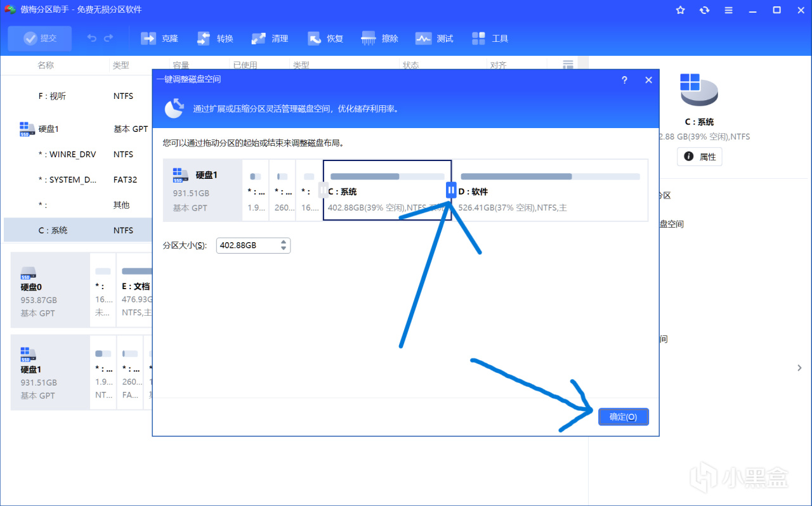Select the WINRE_DRV partition row

pyautogui.click(x=78, y=154)
